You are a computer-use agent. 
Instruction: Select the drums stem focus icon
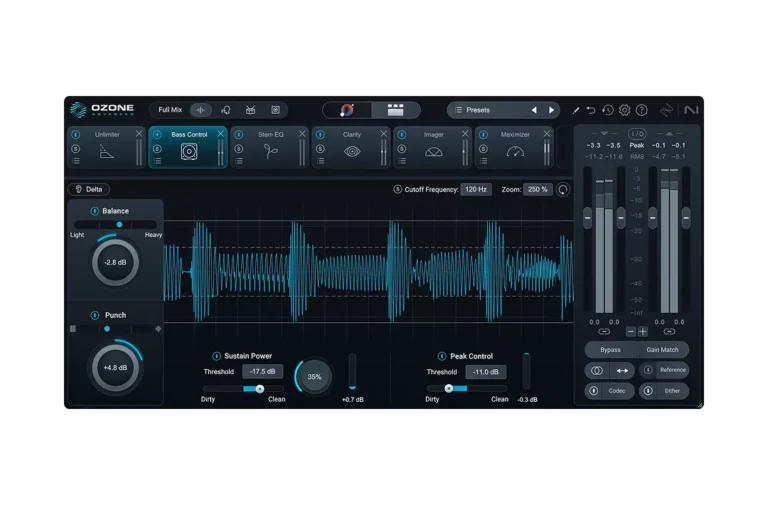(250, 110)
